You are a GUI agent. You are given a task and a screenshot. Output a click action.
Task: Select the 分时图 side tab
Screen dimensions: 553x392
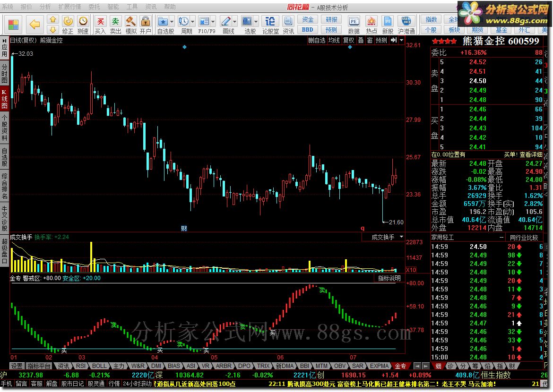[x=4, y=73]
